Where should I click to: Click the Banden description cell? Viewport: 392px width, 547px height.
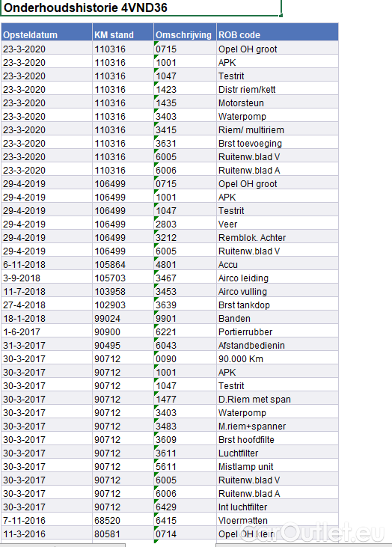coord(278,319)
